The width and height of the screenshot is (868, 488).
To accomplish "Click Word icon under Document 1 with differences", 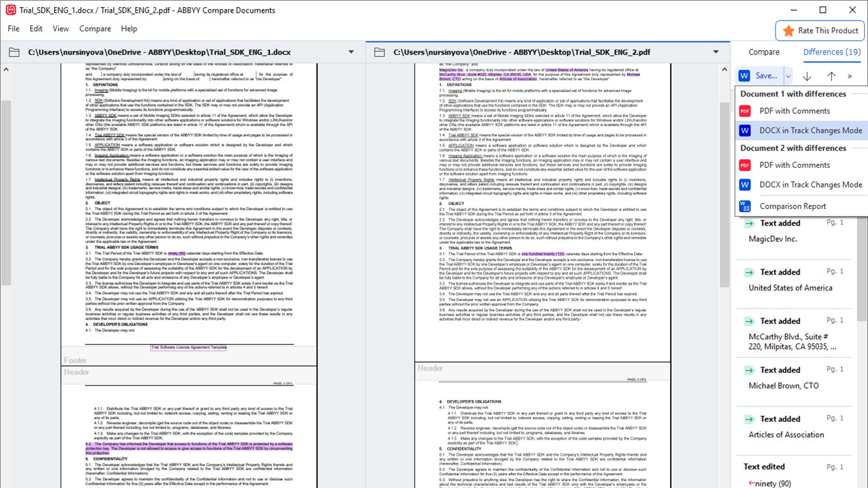I will pyautogui.click(x=745, y=130).
